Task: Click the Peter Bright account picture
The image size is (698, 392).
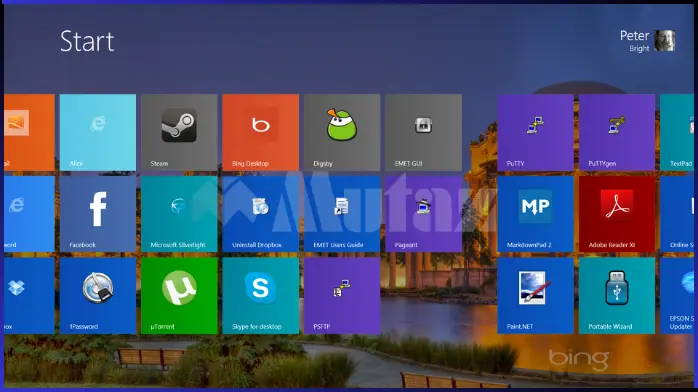Action: 665,40
